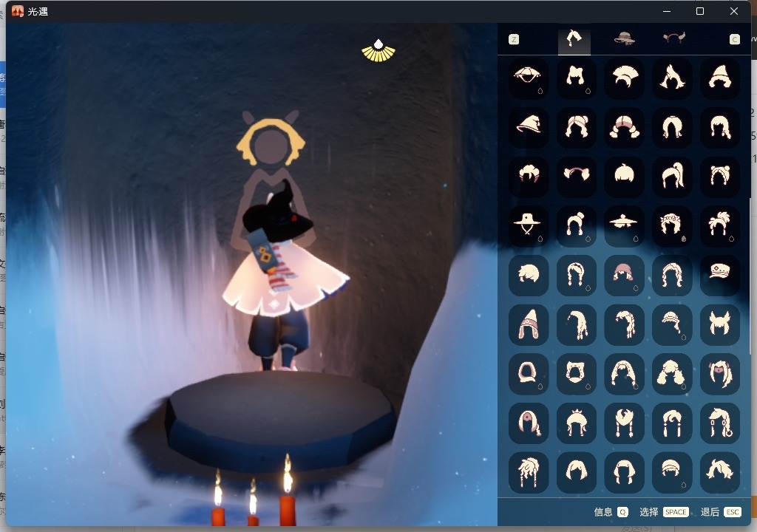Choose the flat disc hat with top knob
This screenshot has width=757, height=532.
point(624,225)
